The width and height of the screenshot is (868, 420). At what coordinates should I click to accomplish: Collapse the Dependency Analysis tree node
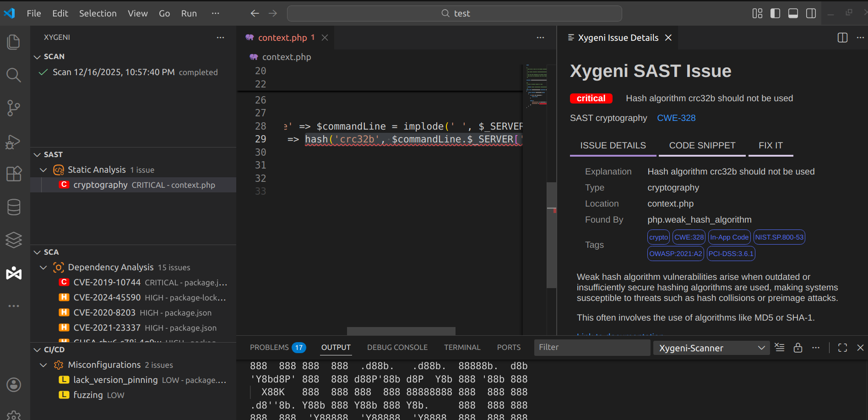[x=43, y=267]
